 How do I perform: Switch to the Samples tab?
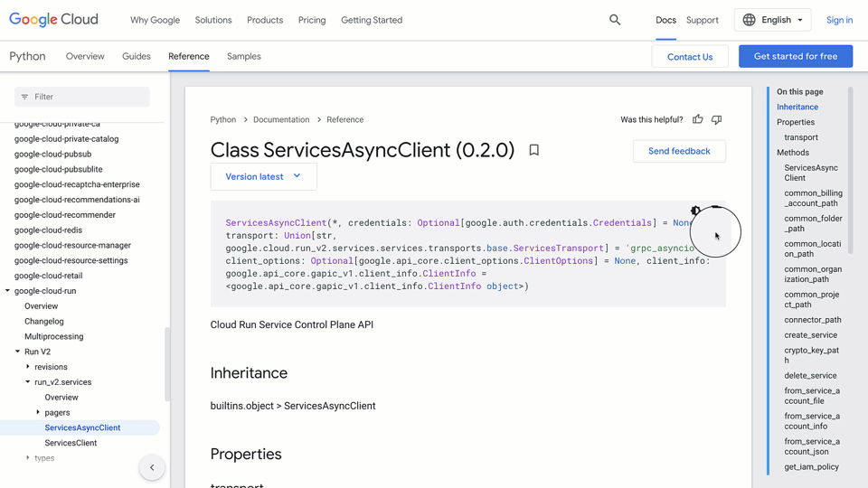(243, 56)
